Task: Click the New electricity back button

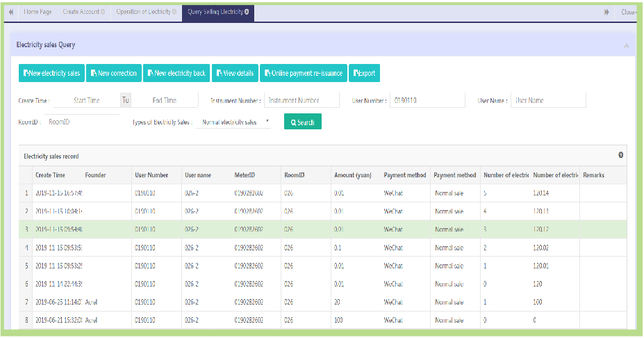Action: coord(176,73)
